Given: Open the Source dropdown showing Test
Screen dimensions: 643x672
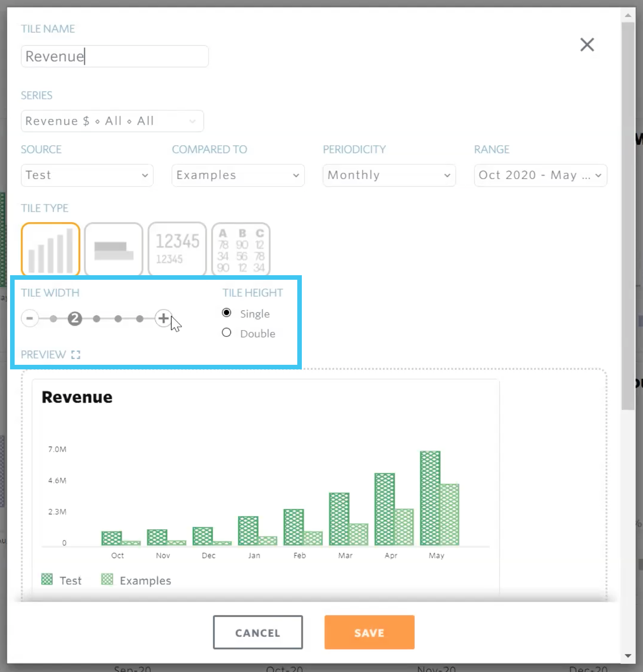Looking at the screenshot, I should (87, 176).
